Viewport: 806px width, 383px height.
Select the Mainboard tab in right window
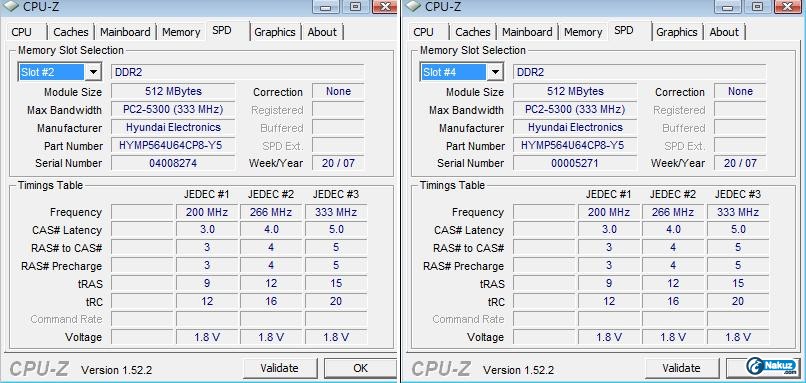527,32
